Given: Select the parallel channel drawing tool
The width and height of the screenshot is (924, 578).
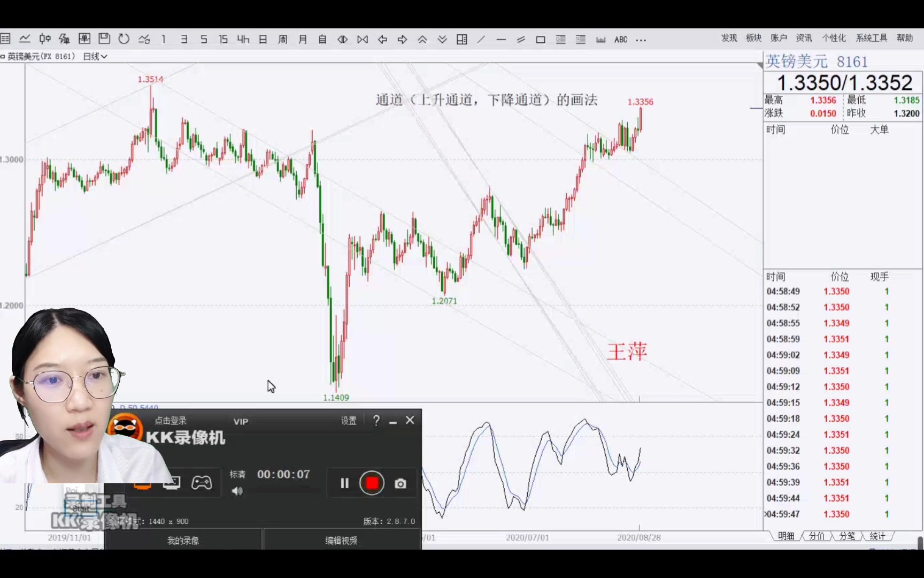Looking at the screenshot, I should click(521, 39).
